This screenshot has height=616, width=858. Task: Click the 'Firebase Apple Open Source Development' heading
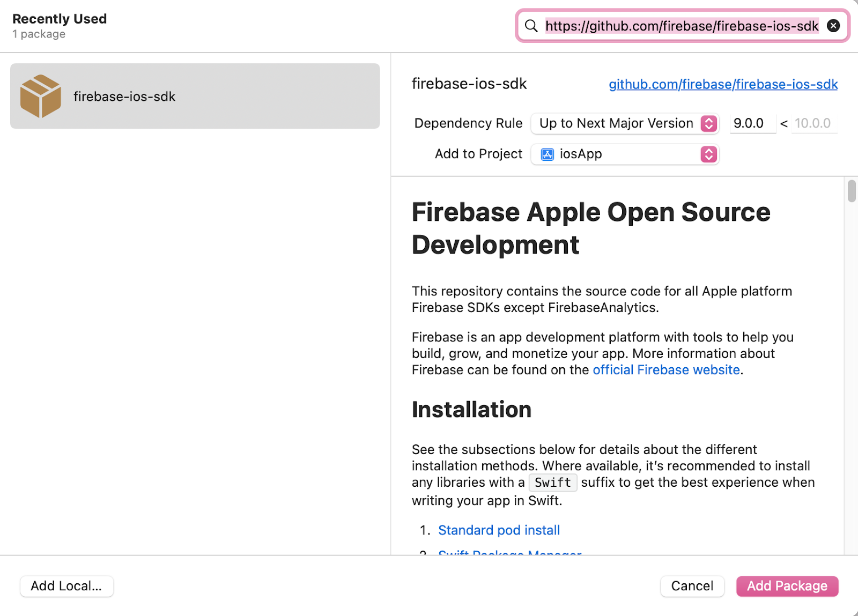(x=591, y=228)
